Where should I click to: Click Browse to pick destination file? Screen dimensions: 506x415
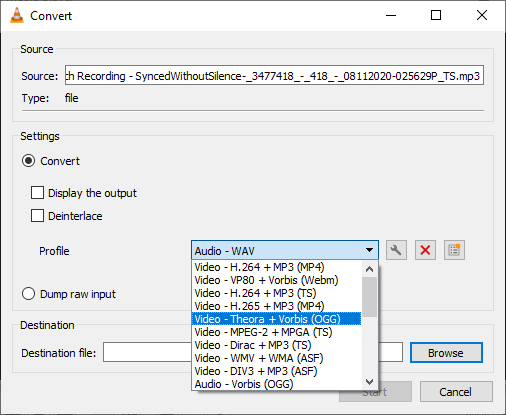coord(446,353)
